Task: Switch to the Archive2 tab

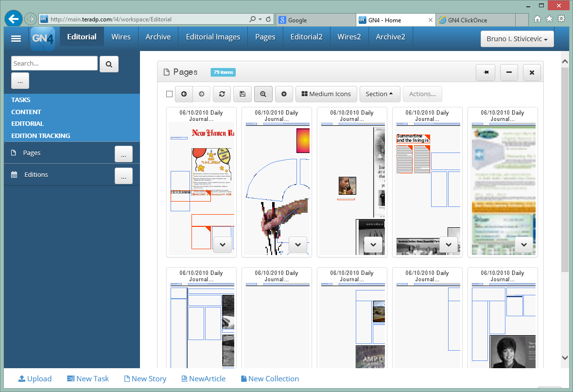Action: tap(391, 37)
